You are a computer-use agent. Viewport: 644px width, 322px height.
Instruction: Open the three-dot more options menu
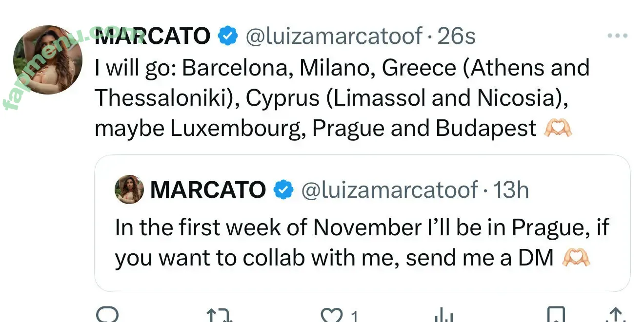tap(617, 36)
